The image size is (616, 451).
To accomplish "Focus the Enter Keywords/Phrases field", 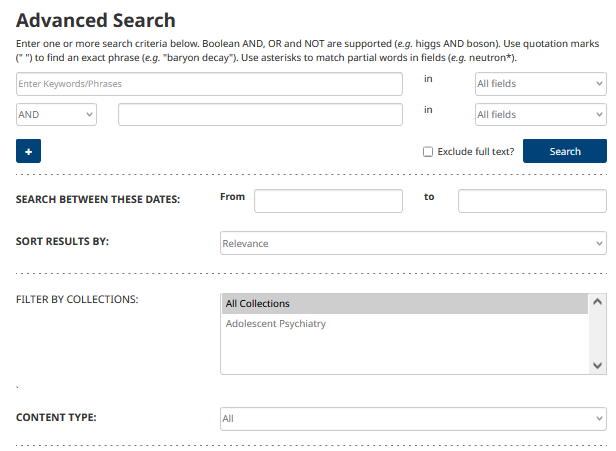I will coord(209,84).
